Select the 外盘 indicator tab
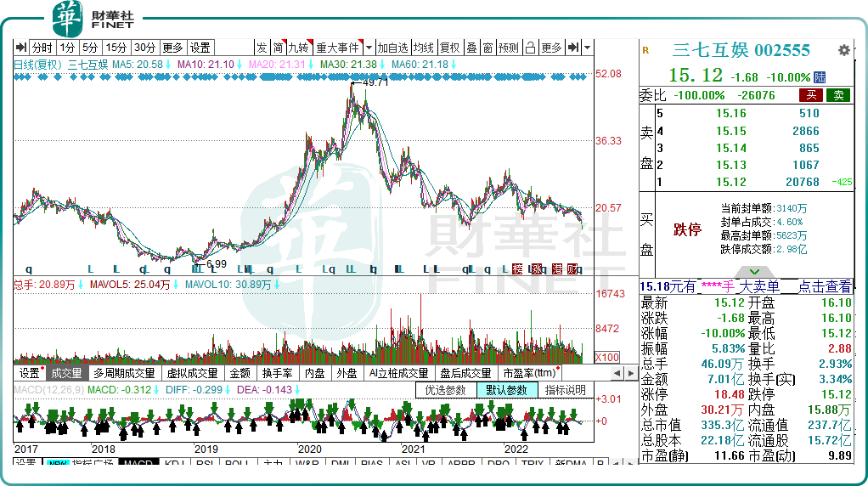The width and height of the screenshot is (868, 503). click(347, 373)
